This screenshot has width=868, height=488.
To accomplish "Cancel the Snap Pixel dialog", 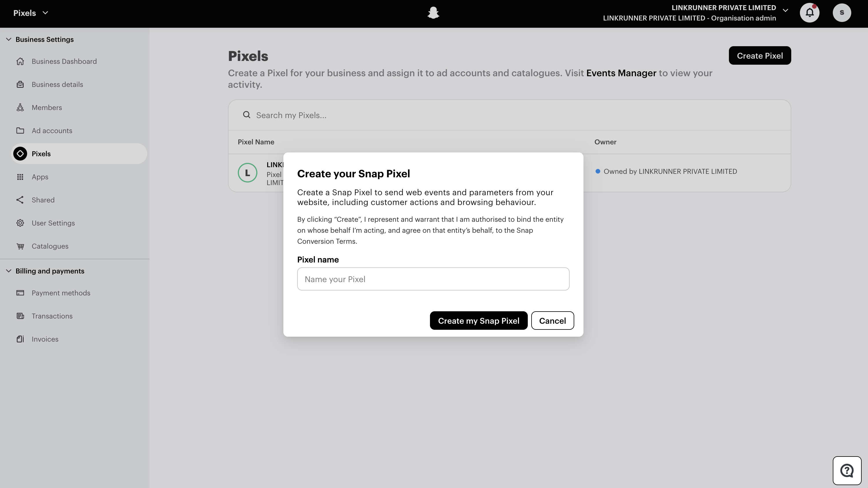I will click(x=552, y=321).
